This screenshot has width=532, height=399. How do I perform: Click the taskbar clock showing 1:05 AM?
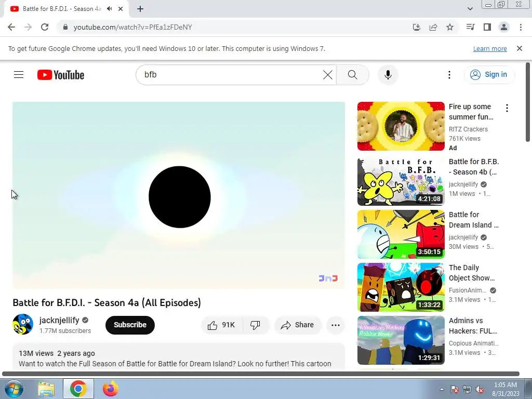(x=506, y=389)
